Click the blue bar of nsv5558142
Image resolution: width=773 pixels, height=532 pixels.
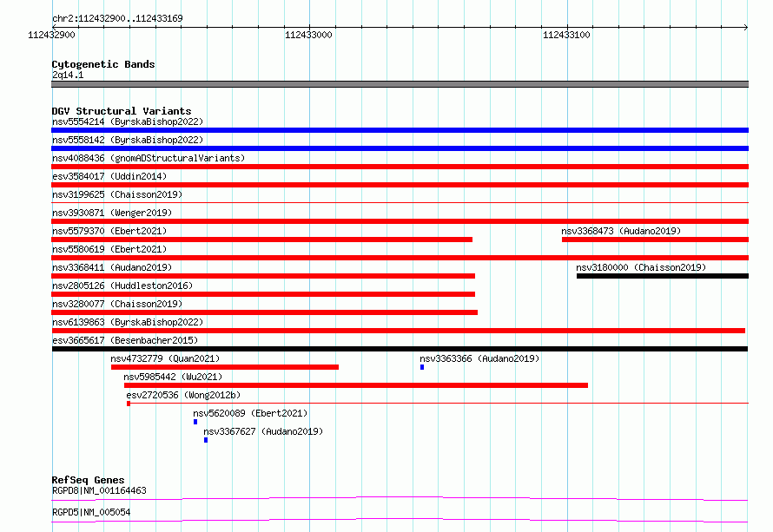pyautogui.click(x=400, y=148)
